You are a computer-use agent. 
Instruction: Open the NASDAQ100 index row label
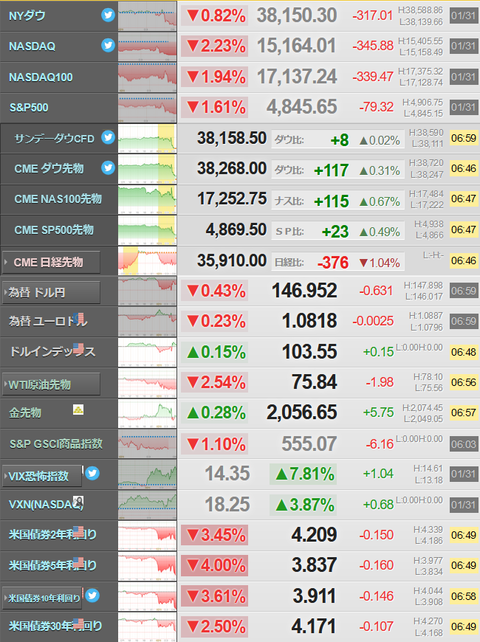pyautogui.click(x=41, y=77)
